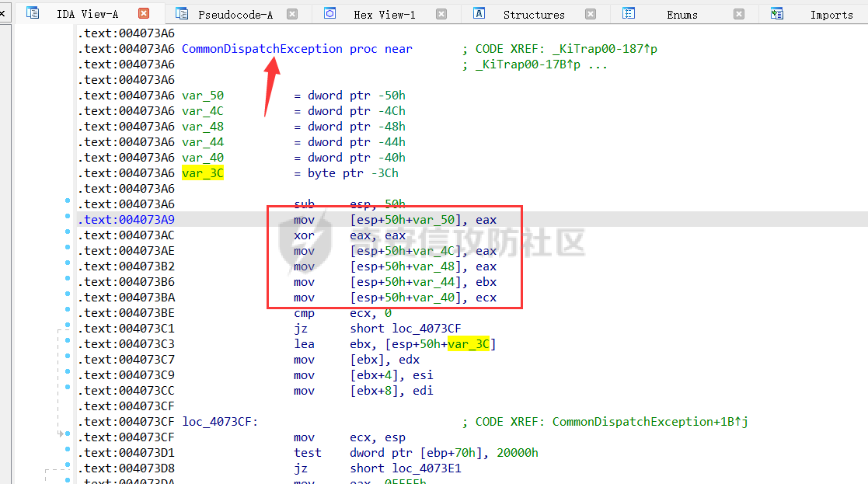This screenshot has width=868, height=484.
Task: Select the var_48 definition
Action: (x=203, y=126)
